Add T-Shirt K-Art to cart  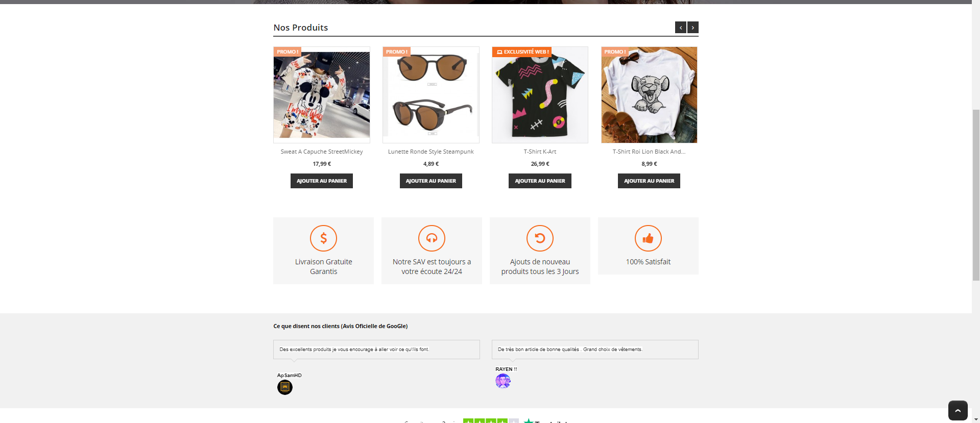pyautogui.click(x=540, y=181)
